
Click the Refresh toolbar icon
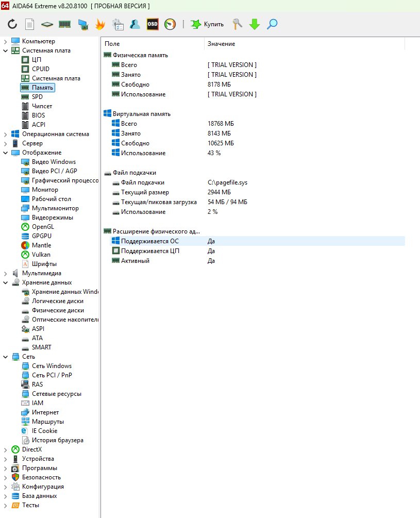click(12, 24)
